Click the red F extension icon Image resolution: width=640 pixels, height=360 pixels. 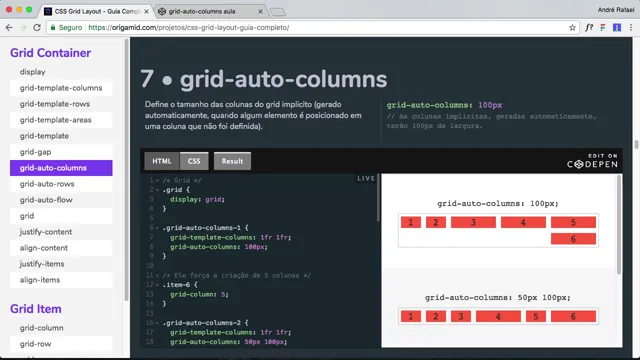603,28
